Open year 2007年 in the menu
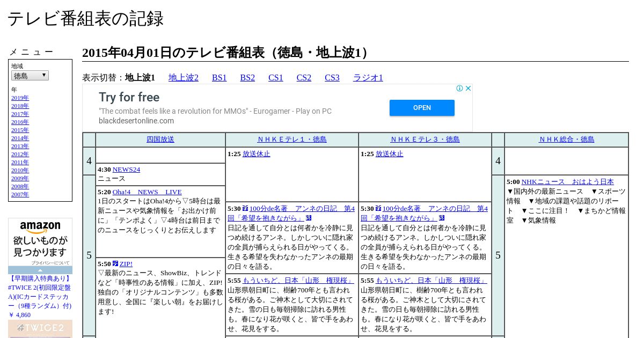This screenshot has height=338, width=644. [20, 195]
